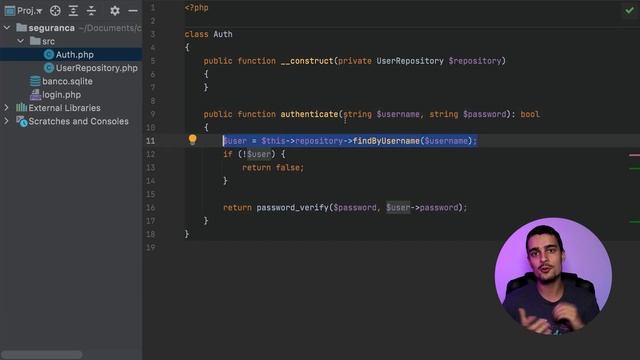Select the src folder row
Screen dimensions: 640x360
[71, 41]
